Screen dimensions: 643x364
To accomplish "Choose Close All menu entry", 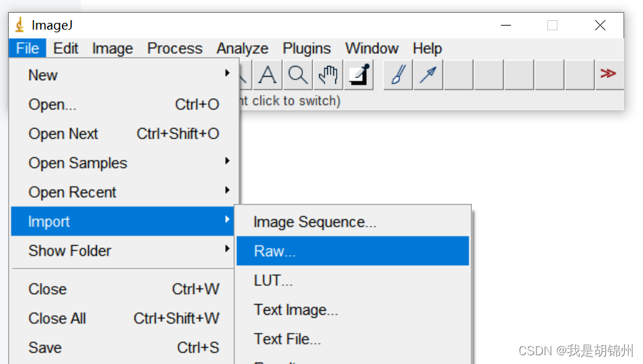I will 123,318.
